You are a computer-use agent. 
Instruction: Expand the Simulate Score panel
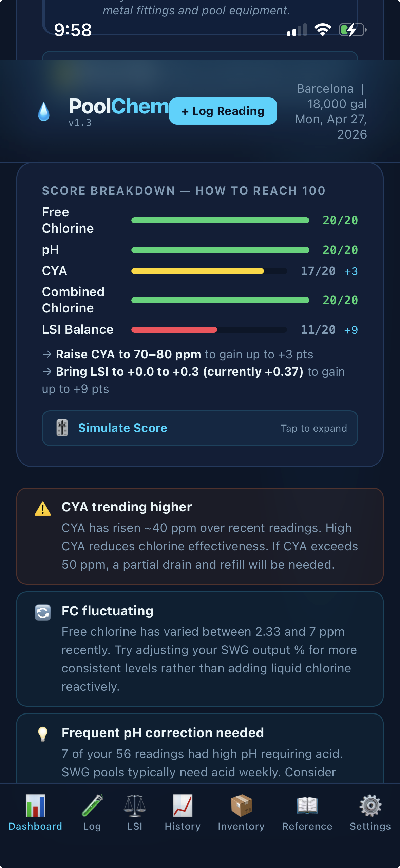click(x=200, y=428)
